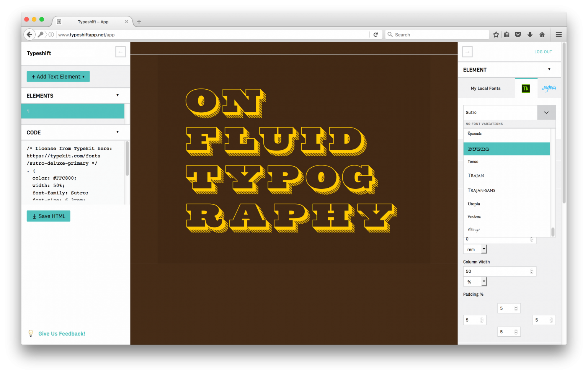Switch to the My Local Fonts tab
The image size is (588, 375).
click(x=485, y=88)
